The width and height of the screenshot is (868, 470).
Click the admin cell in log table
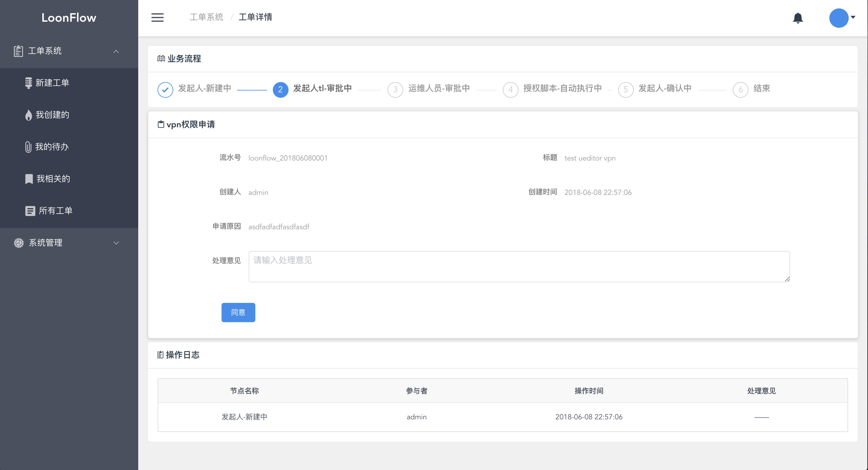coord(416,417)
